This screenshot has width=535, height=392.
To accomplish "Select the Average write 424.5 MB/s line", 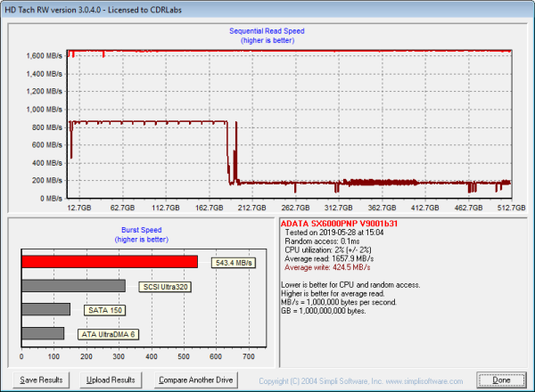I will point(327,267).
